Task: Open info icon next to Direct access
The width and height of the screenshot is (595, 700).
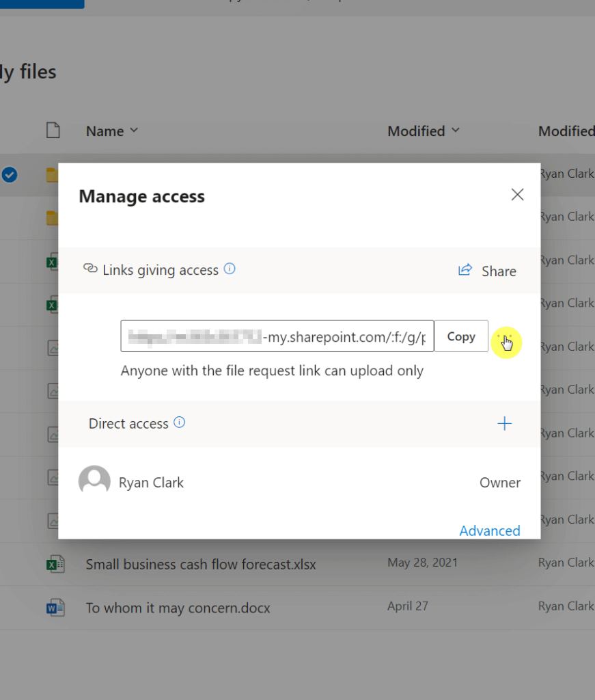Action: click(x=179, y=422)
